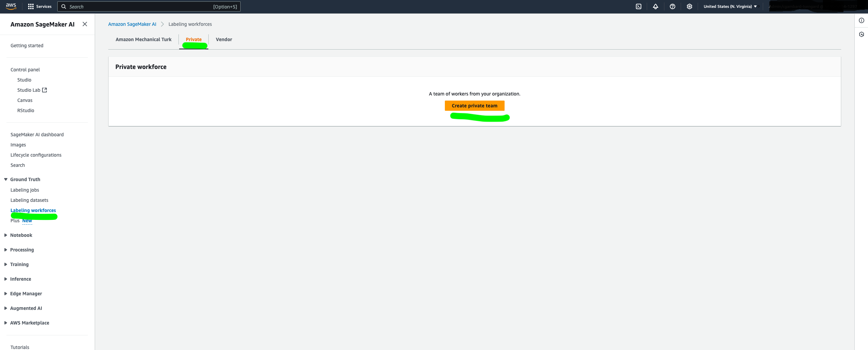
Task: Expand the Notebook section
Action: pos(6,235)
